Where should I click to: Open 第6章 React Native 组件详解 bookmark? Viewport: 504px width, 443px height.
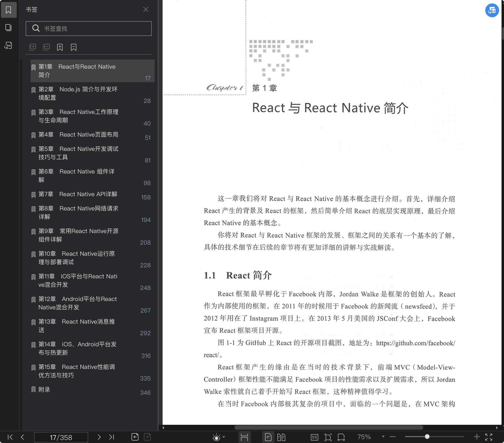click(92, 176)
